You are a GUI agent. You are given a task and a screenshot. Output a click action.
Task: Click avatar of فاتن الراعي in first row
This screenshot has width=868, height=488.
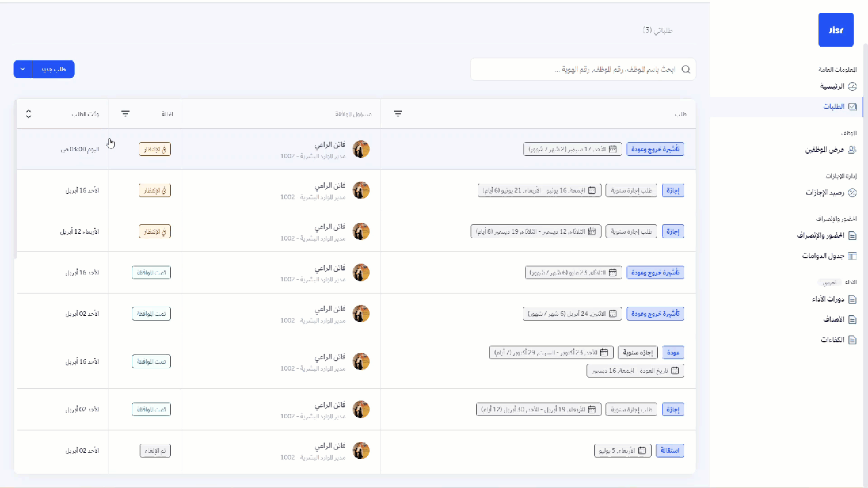tap(361, 149)
